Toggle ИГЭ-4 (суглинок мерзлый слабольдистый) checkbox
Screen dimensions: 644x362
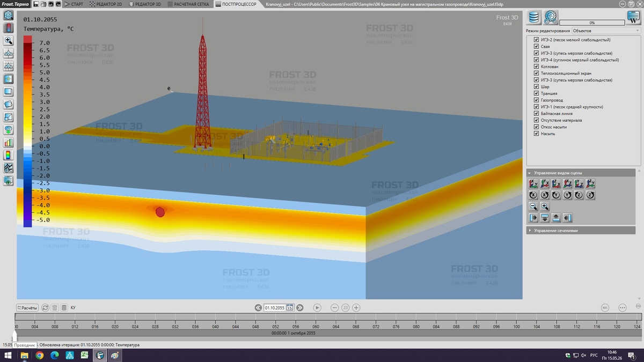coord(536,60)
